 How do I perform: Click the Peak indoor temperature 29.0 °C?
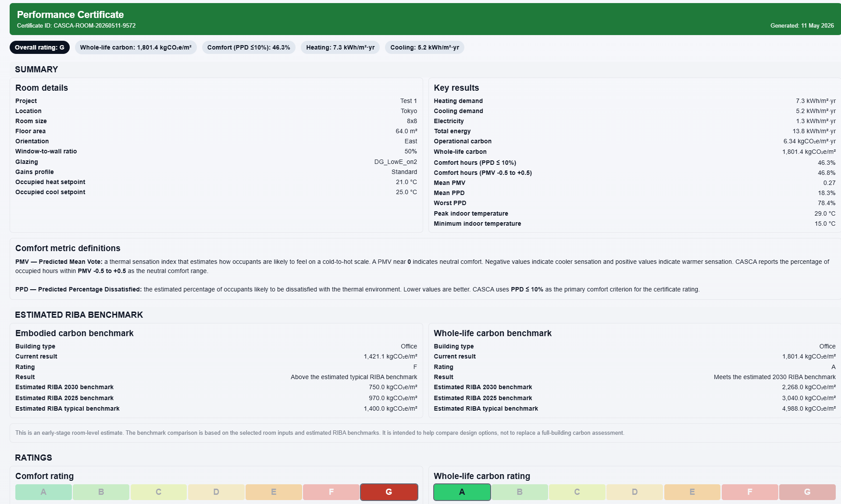(825, 213)
